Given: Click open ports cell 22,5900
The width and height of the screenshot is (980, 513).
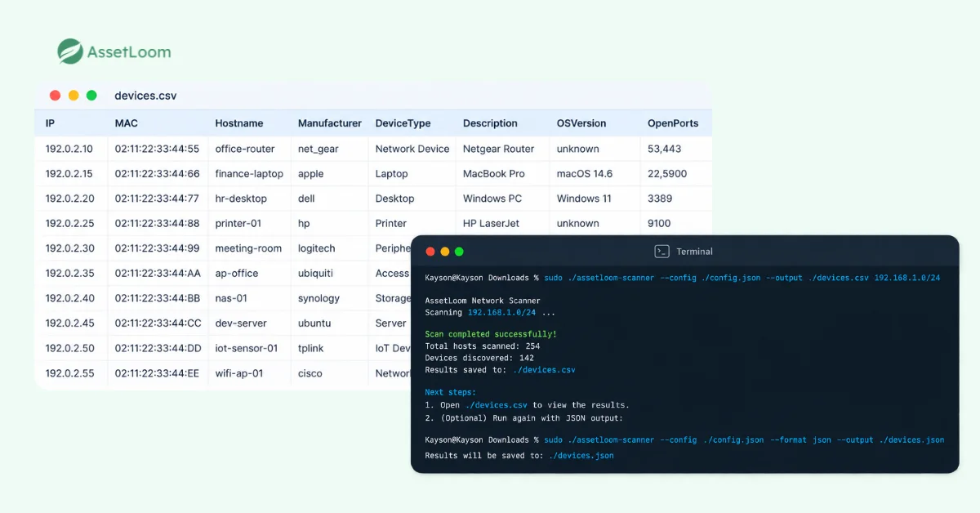Looking at the screenshot, I should [667, 173].
